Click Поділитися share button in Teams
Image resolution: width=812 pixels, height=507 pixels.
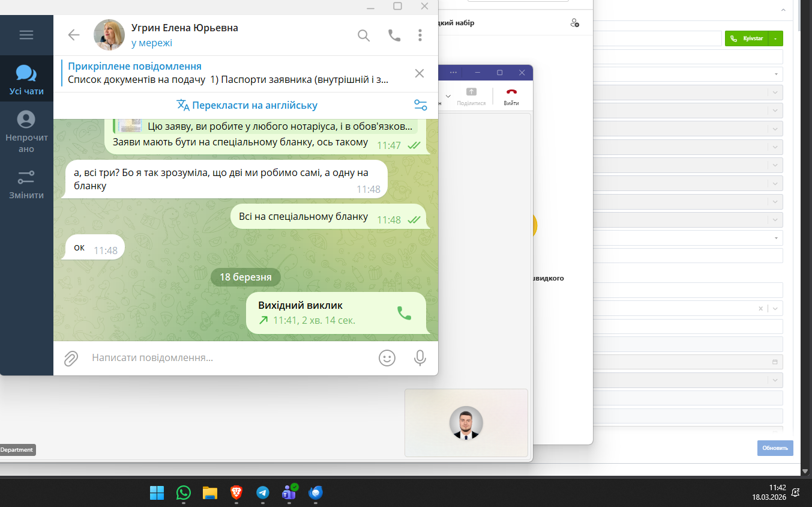click(x=471, y=96)
